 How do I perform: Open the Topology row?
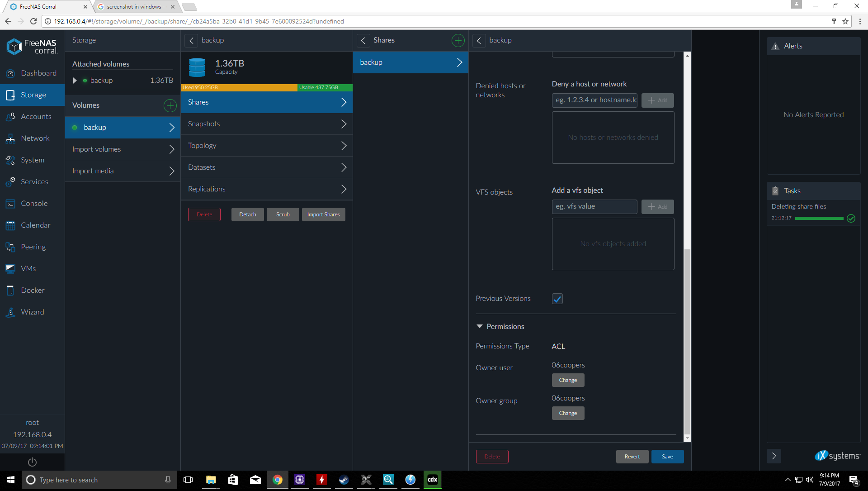(x=267, y=146)
